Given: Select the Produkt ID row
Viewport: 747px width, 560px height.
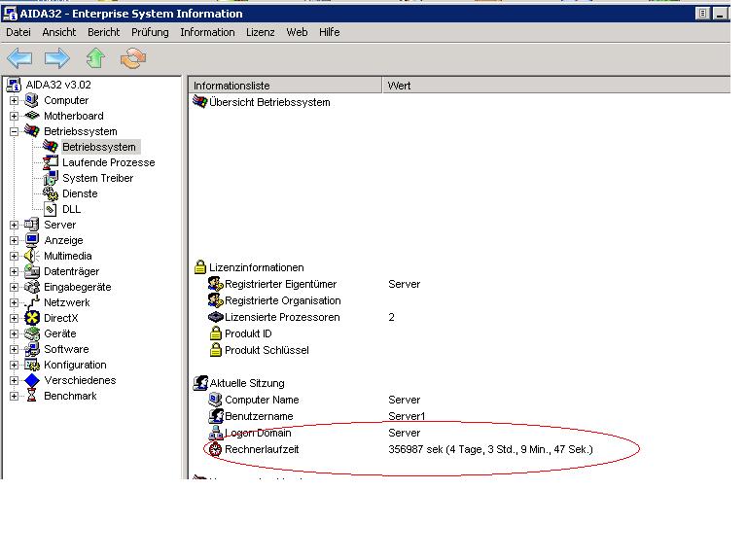Looking at the screenshot, I should (240, 333).
